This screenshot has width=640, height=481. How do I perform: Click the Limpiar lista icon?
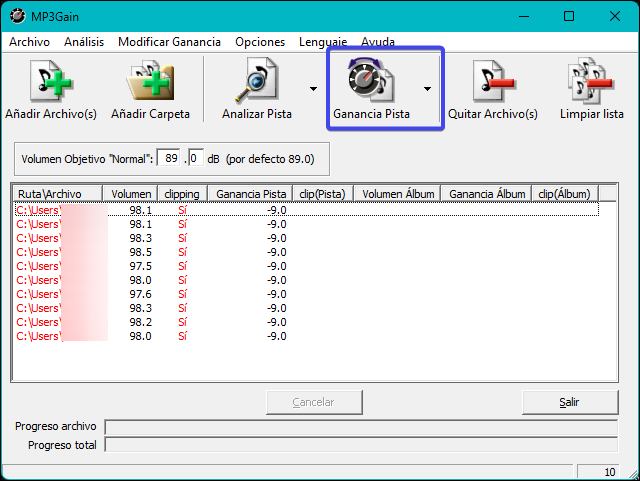(x=591, y=81)
